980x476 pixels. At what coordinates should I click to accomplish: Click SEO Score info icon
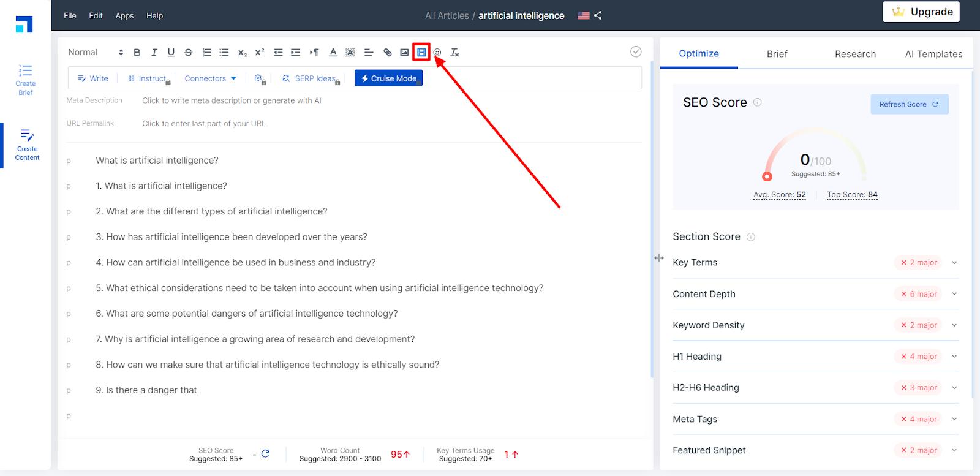point(758,102)
